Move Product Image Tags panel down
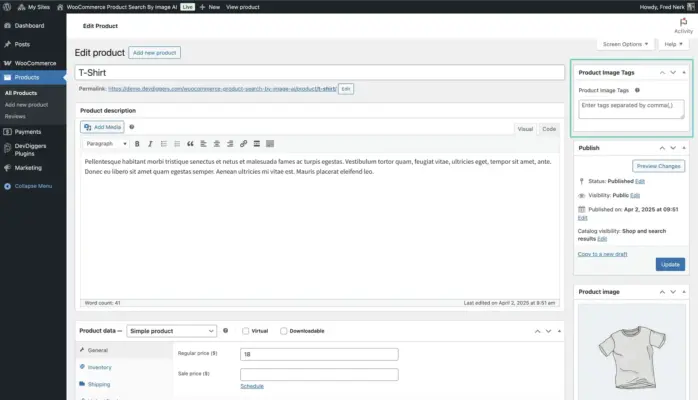This screenshot has width=698, height=400. coord(673,73)
